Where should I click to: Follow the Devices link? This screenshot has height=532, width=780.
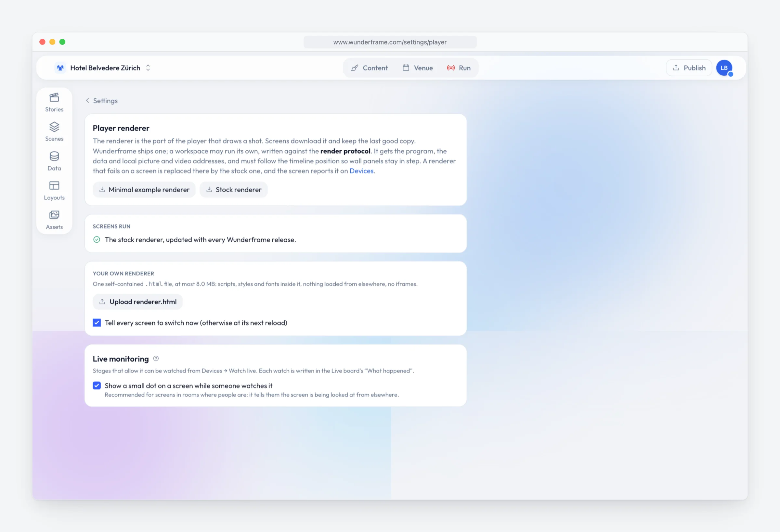click(361, 171)
